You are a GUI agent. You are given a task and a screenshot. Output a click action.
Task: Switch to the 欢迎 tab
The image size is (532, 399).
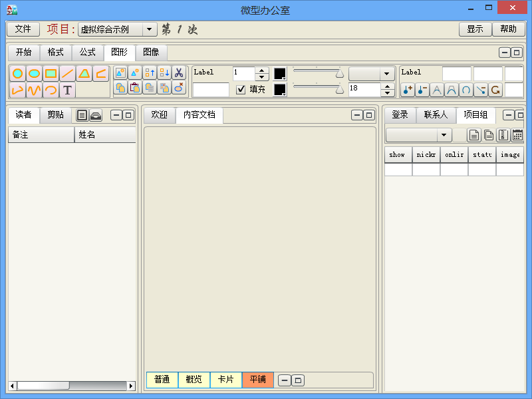pos(160,115)
